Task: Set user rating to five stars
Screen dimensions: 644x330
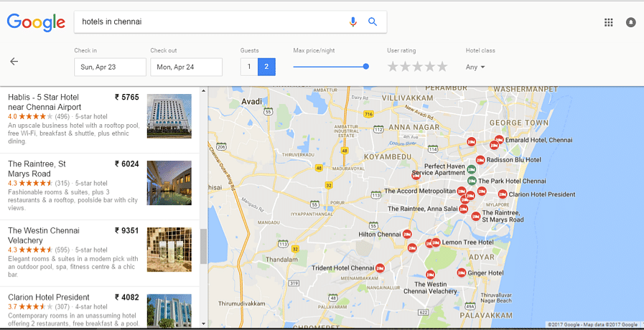Action: (442, 67)
